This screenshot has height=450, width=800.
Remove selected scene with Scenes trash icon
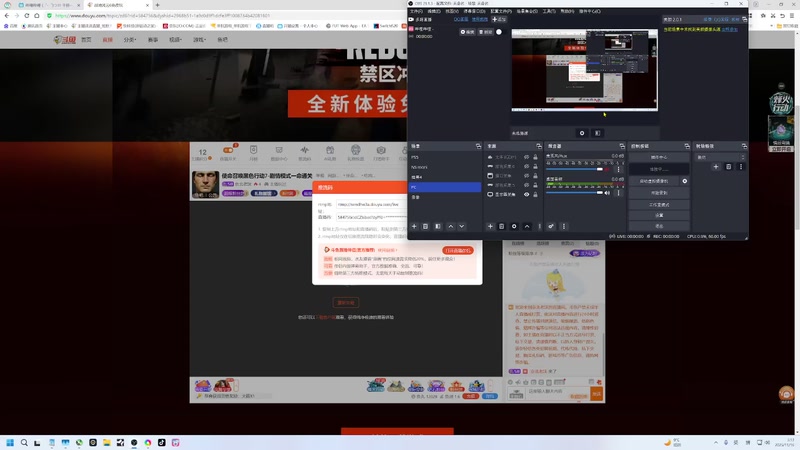tap(426, 227)
